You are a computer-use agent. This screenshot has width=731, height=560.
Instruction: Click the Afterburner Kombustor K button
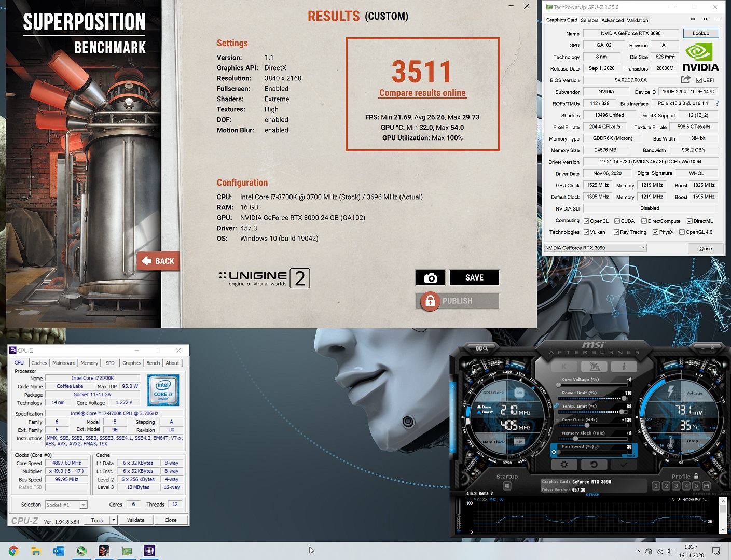(x=564, y=367)
